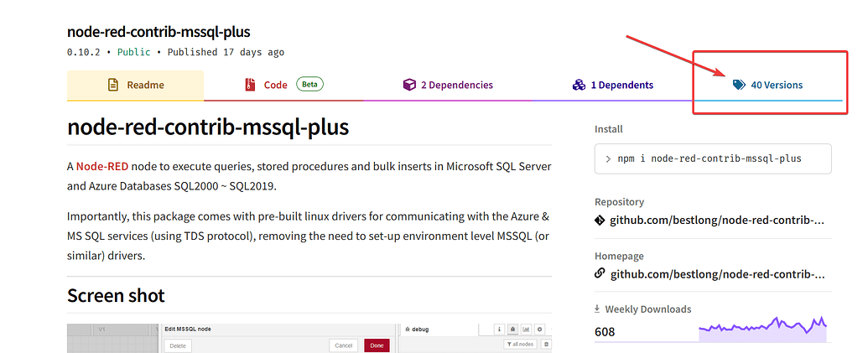Viewport: 868px width, 353px height.
Task: Click the document icon beside Readme
Action: [112, 85]
